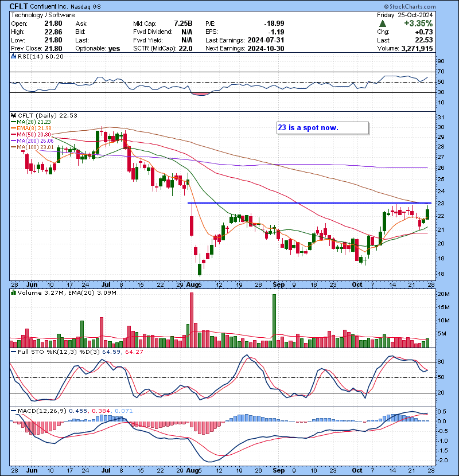Click the tall green volume bar in early September
Viewport: 459px width, 476px height.
point(274,321)
